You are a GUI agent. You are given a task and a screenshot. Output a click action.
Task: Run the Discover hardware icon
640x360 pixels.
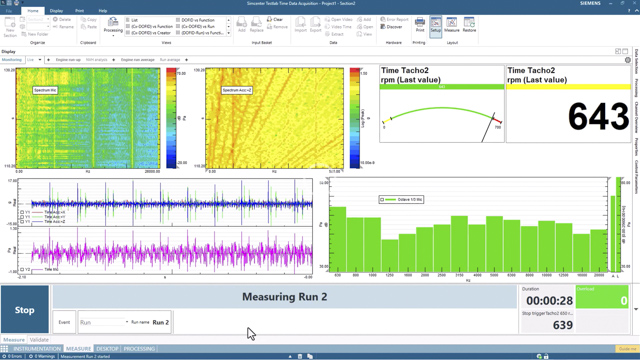[391, 27]
